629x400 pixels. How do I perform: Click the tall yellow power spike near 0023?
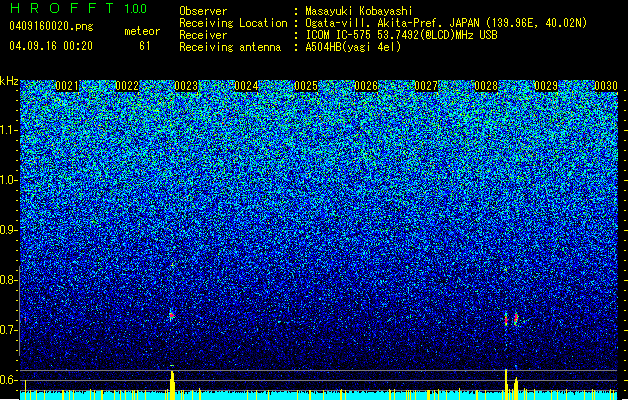[172, 385]
